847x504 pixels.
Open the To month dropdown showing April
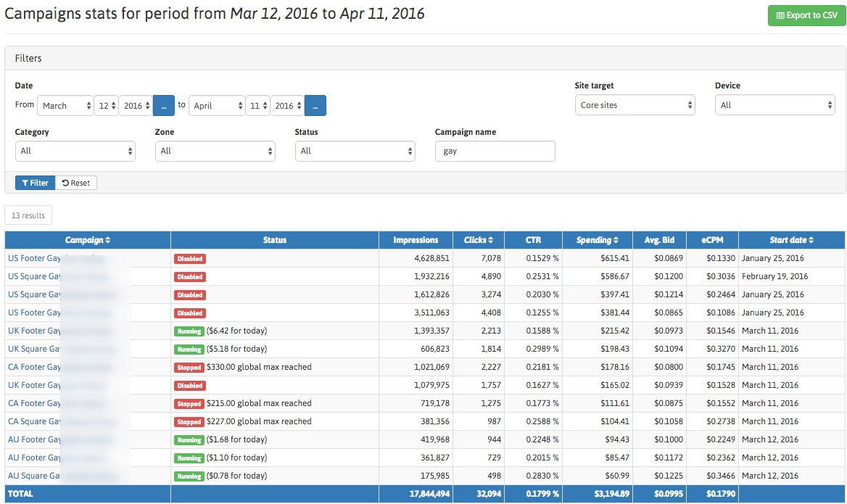coord(217,105)
